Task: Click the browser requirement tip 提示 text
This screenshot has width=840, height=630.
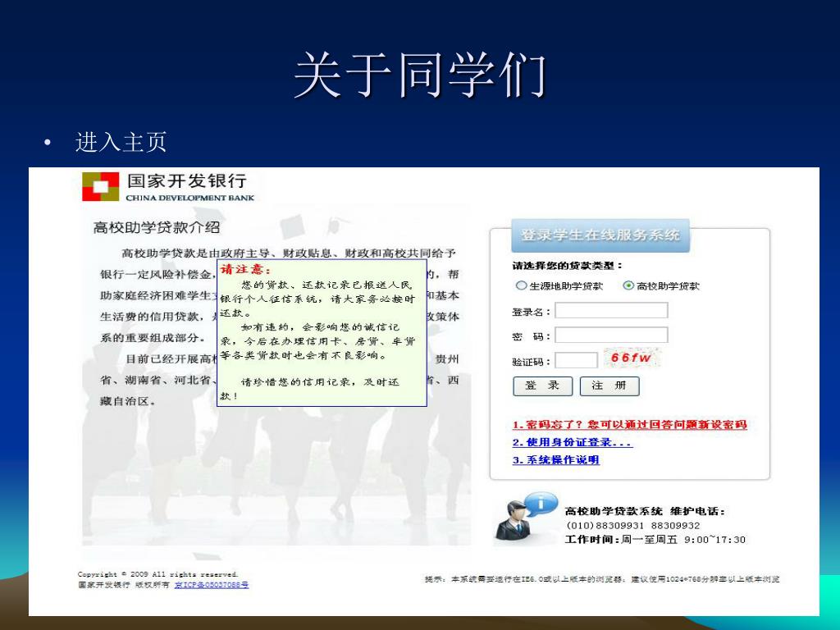Action: point(602,579)
